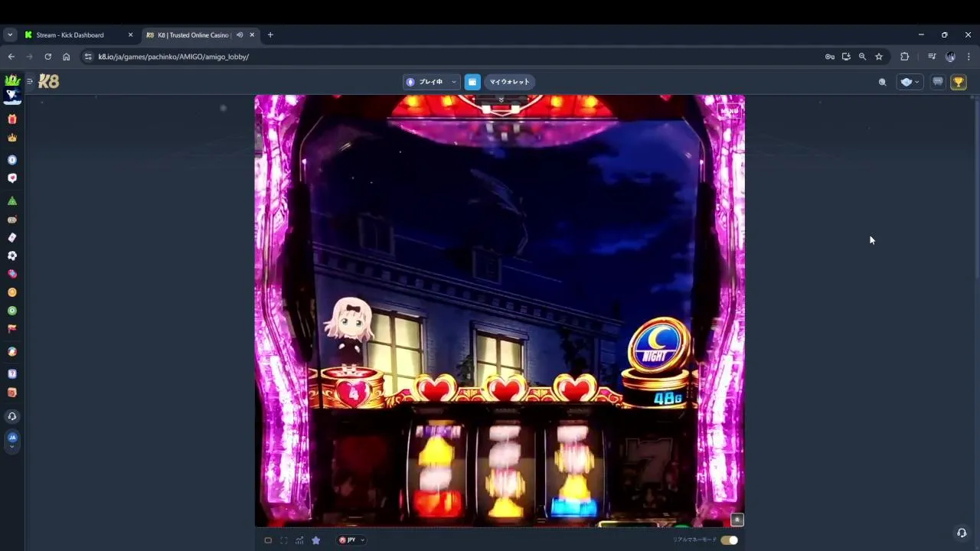The image size is (980, 551).
Task: Expand the プレイ中 balance dropdown
Action: coord(431,82)
